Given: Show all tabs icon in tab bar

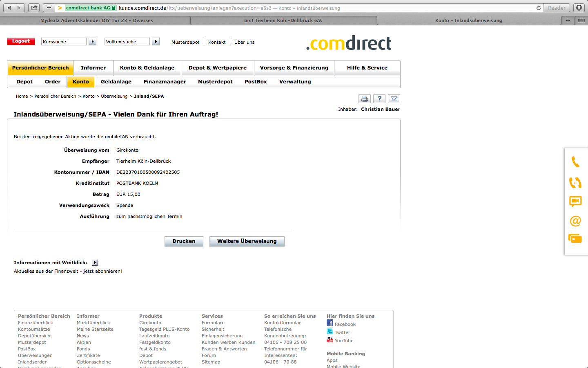Looking at the screenshot, I should [581, 20].
